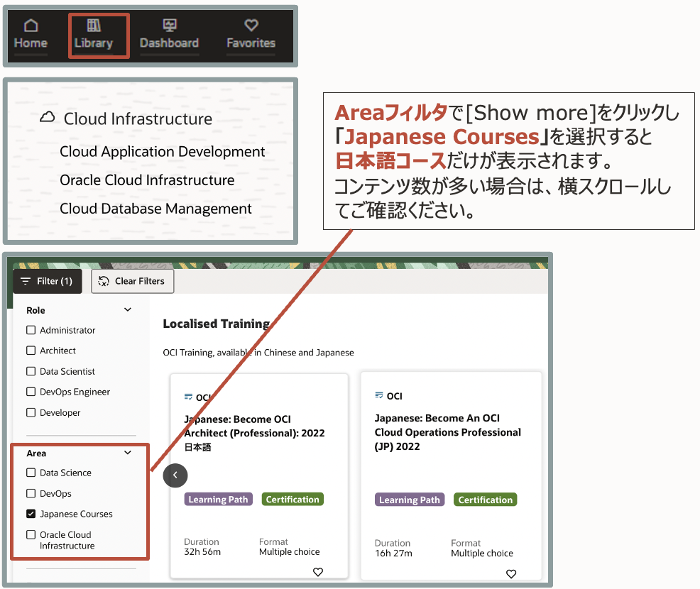This screenshot has height=589, width=700.
Task: Switch to the Dashboard tab label
Action: point(169,43)
